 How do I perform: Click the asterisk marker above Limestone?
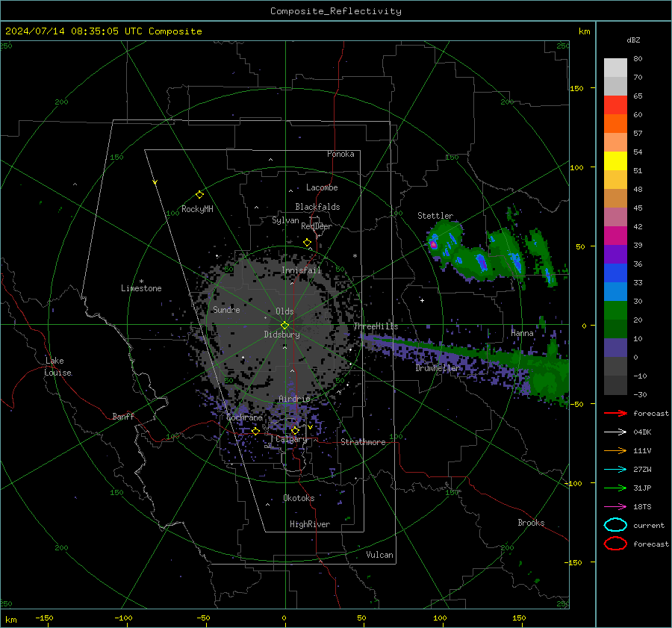[x=141, y=282]
